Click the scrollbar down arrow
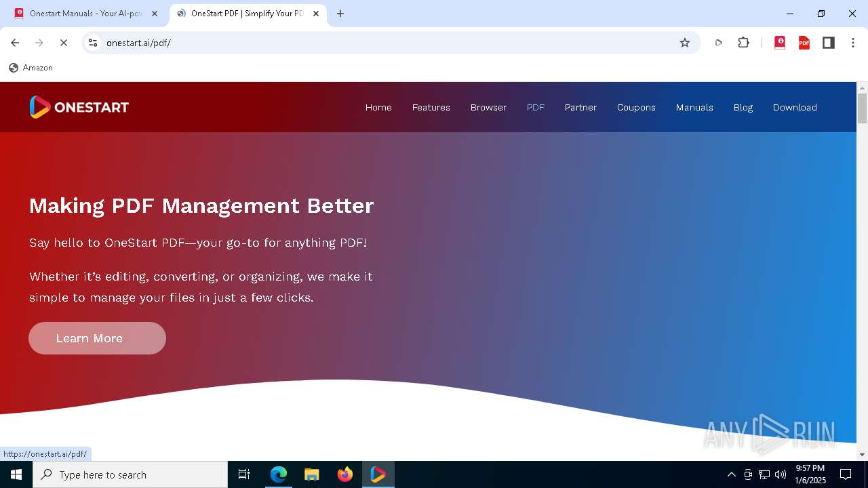Viewport: 868px width, 488px height. click(x=862, y=455)
